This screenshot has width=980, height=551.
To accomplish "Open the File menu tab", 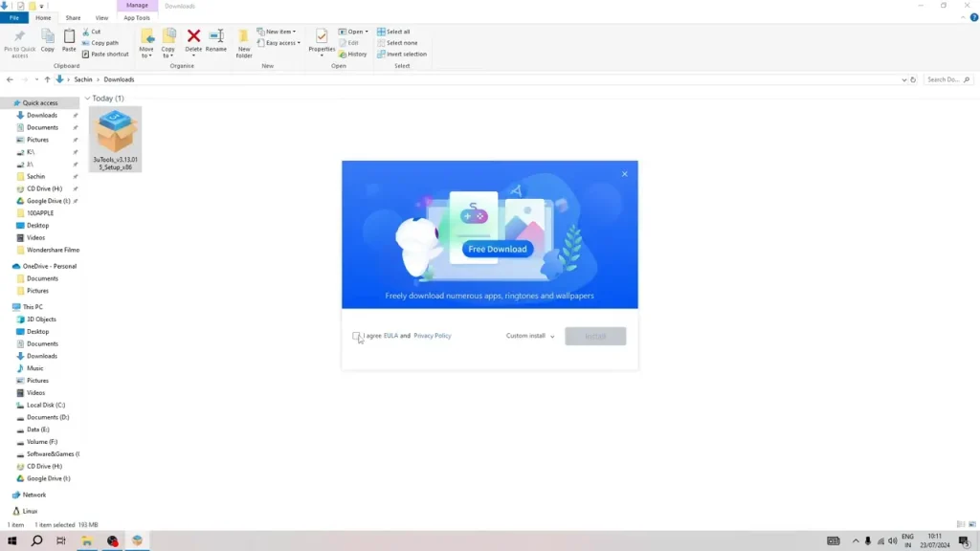I will (x=13, y=17).
